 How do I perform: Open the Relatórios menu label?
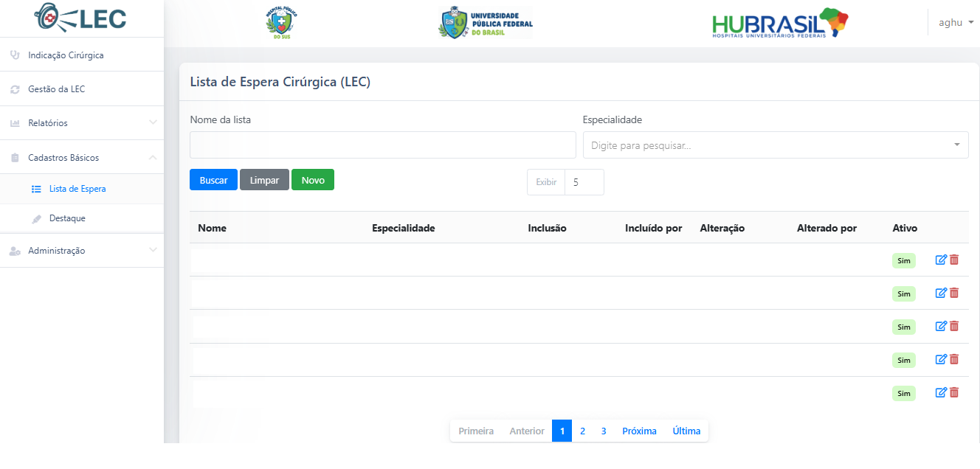click(48, 123)
